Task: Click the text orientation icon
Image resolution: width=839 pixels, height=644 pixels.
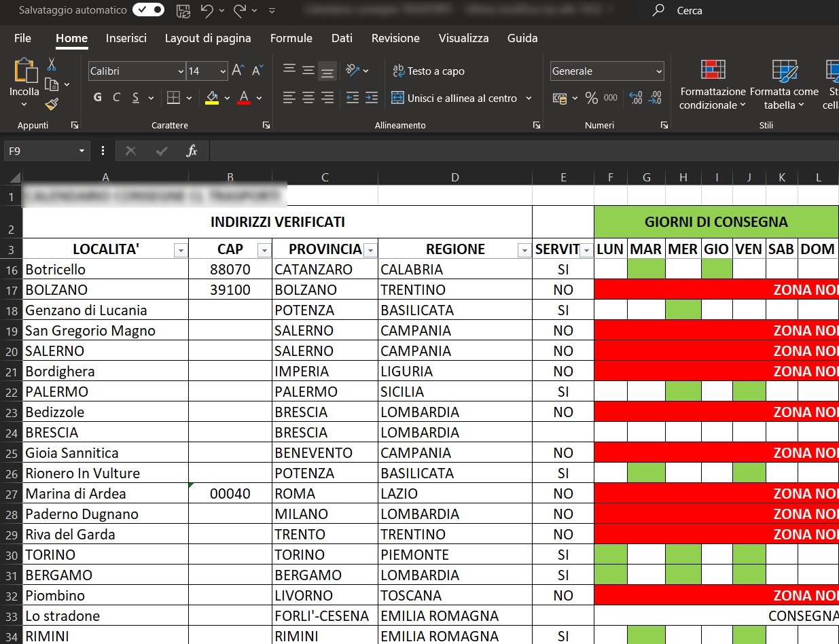Action: [x=353, y=71]
